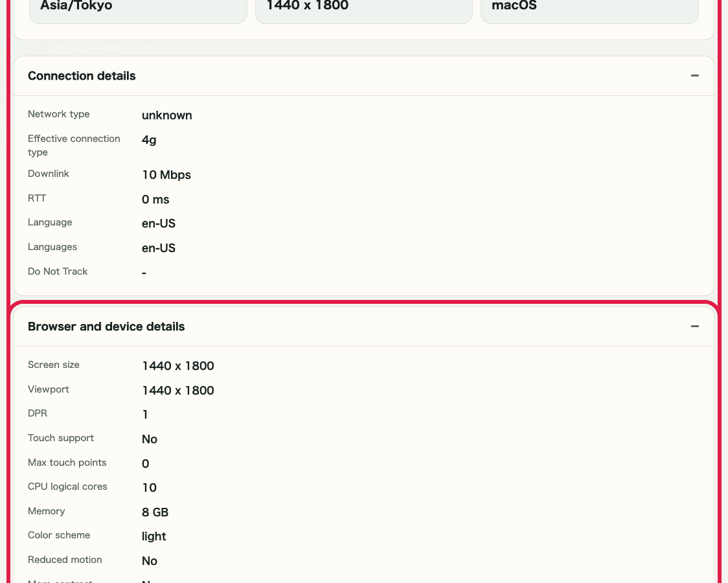Image resolution: width=728 pixels, height=583 pixels.
Task: Select the Downlink value of 10 Mbps
Action: pos(166,175)
